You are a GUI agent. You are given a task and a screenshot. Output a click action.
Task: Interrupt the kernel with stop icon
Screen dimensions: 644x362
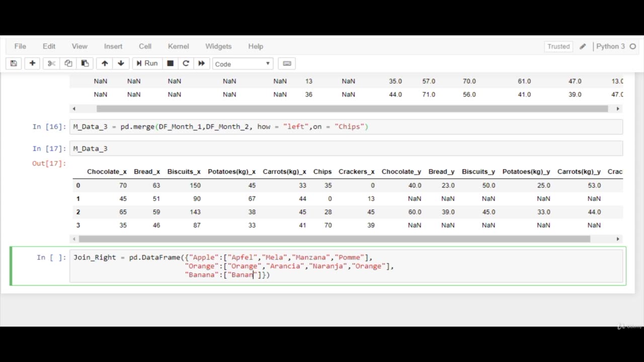coord(170,63)
